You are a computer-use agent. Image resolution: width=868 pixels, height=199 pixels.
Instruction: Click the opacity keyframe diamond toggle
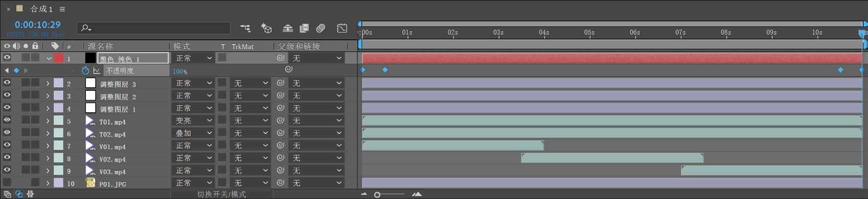[16, 70]
